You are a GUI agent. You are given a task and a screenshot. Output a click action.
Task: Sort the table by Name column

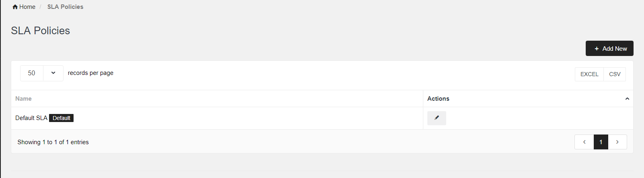click(23, 99)
